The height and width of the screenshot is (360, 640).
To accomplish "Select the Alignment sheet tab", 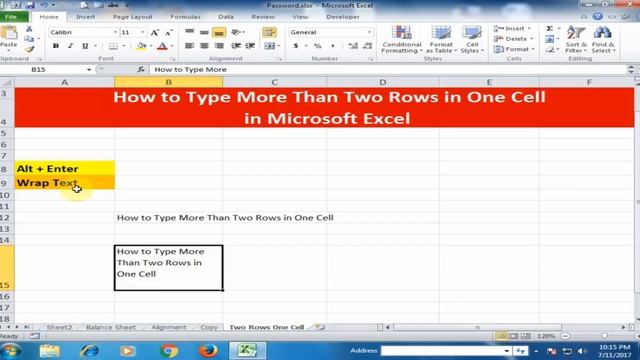I will 169,327.
